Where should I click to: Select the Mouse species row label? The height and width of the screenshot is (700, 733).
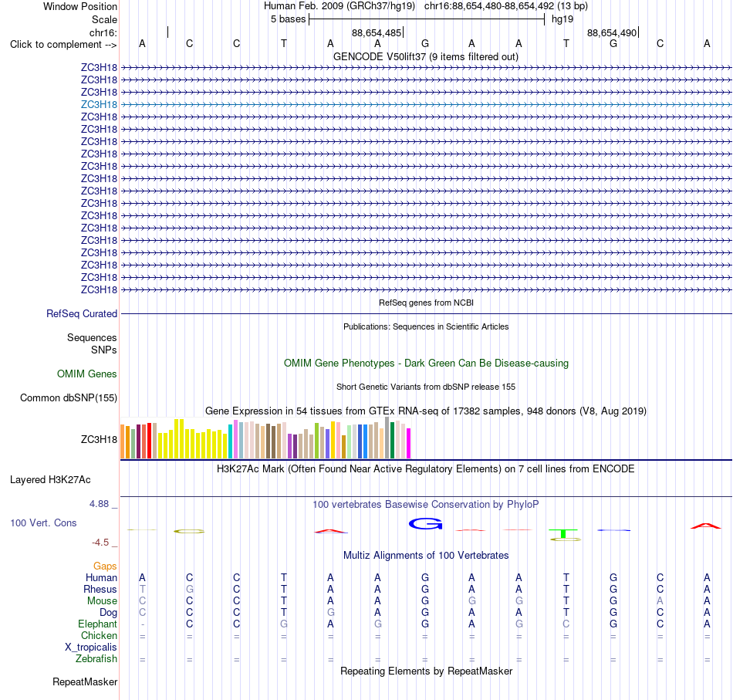pyautogui.click(x=102, y=601)
